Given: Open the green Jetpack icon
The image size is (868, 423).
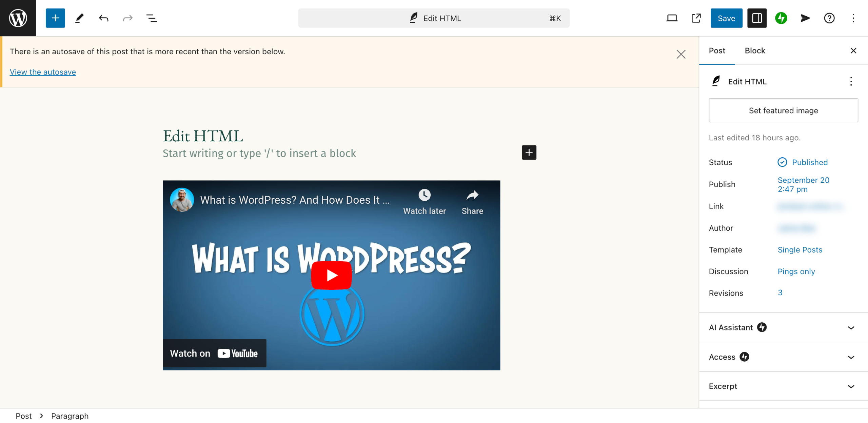Looking at the screenshot, I should (781, 18).
